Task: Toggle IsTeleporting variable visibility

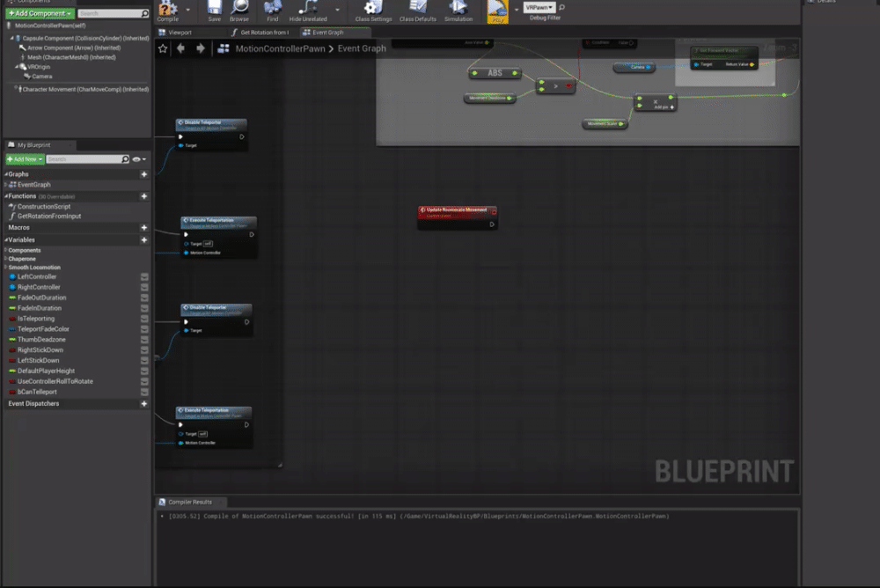Action: click(144, 319)
